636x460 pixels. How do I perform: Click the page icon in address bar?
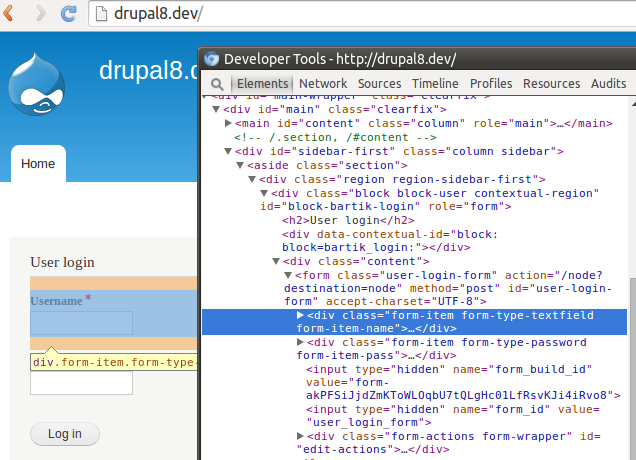coord(103,15)
